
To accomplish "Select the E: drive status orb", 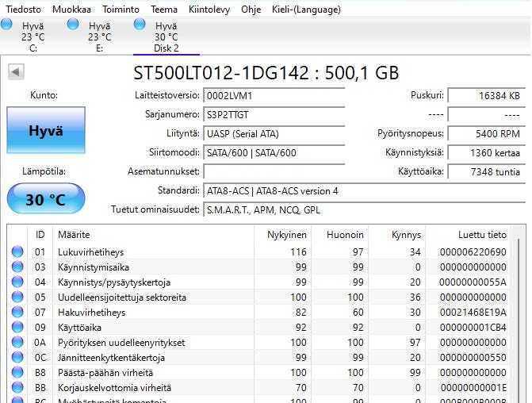I will click(x=74, y=25).
